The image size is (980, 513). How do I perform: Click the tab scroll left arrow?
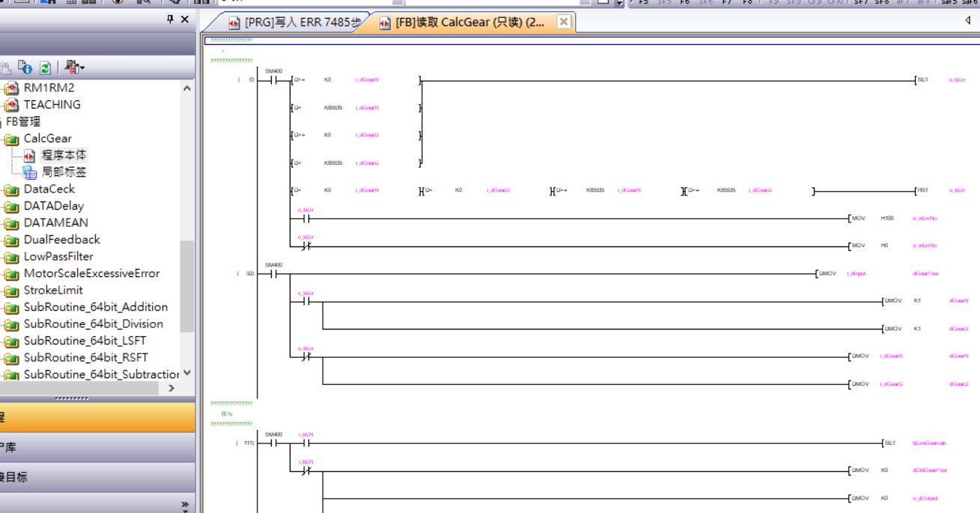[x=968, y=21]
